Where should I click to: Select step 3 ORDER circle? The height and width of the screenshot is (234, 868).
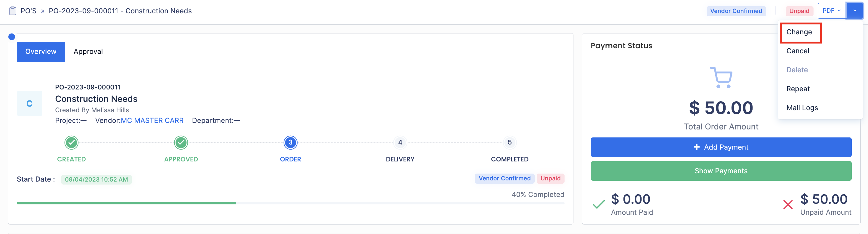coord(290,143)
